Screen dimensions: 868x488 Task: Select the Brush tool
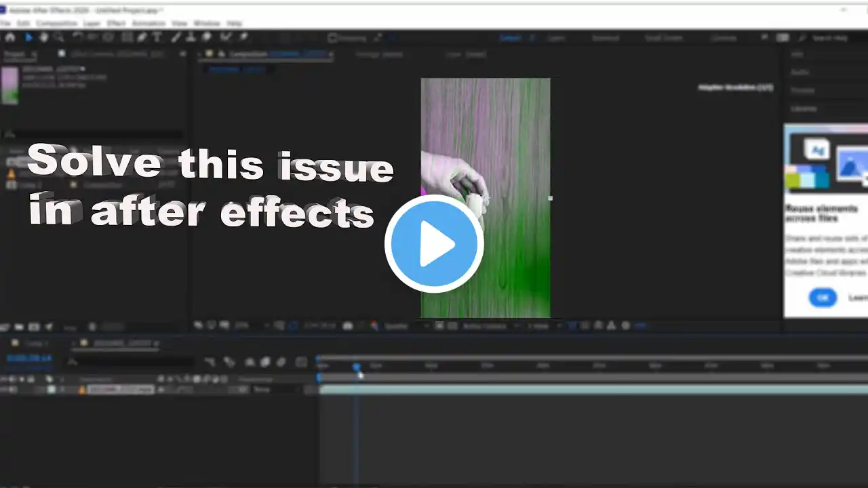[176, 38]
